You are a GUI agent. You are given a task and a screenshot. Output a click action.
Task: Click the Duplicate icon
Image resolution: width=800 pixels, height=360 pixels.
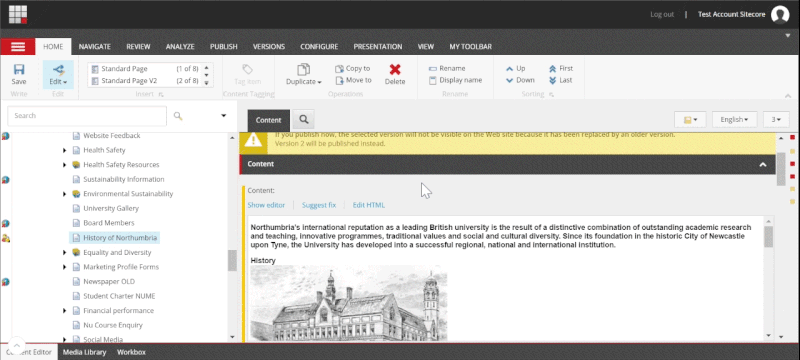pos(304,70)
